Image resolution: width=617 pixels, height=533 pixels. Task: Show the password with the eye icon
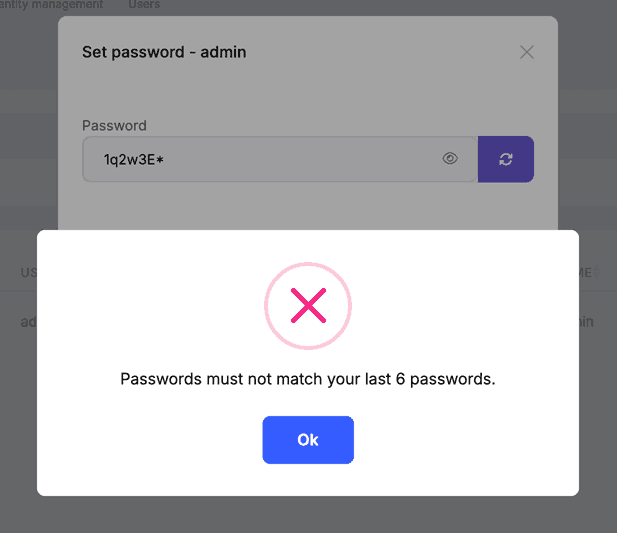coord(450,158)
